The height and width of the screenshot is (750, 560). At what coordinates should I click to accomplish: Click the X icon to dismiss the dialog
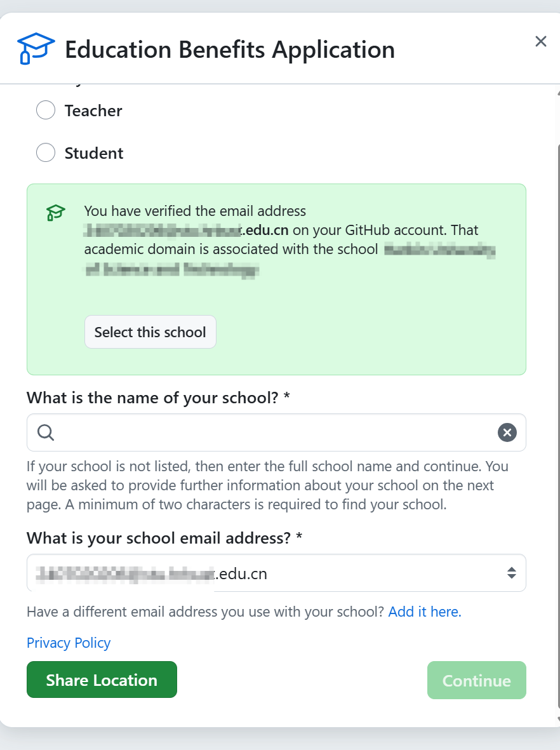coord(540,41)
